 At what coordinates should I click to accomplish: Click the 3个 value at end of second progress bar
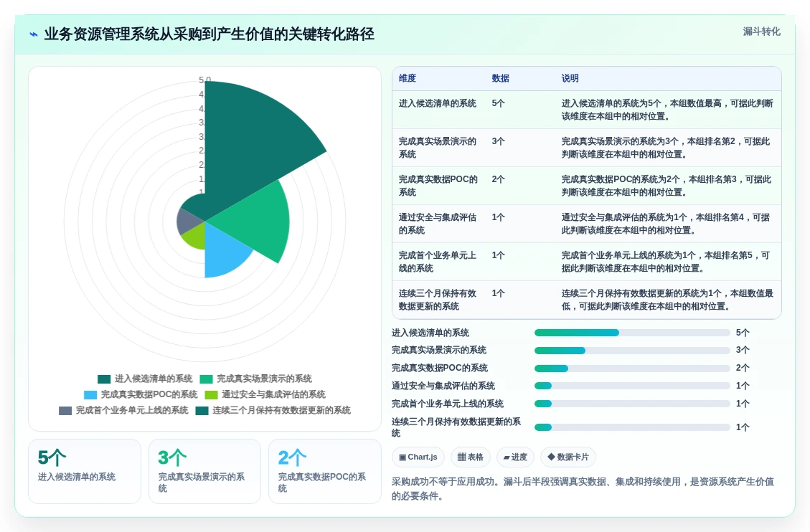(x=743, y=351)
